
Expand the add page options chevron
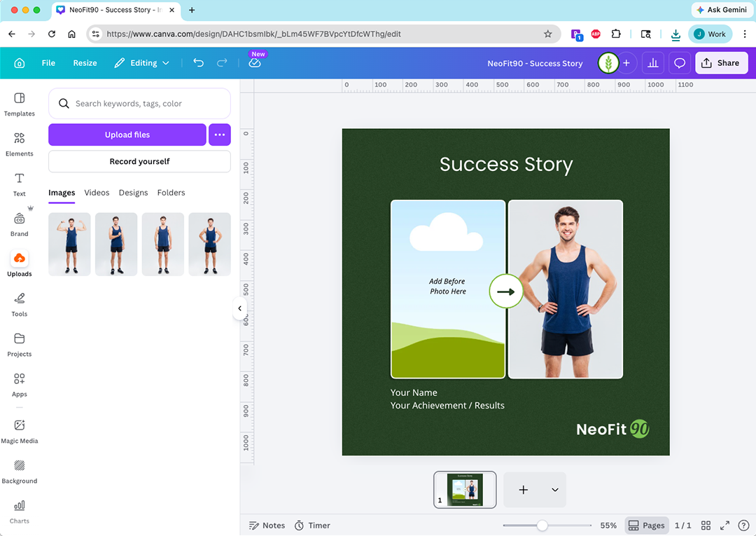[x=554, y=490]
